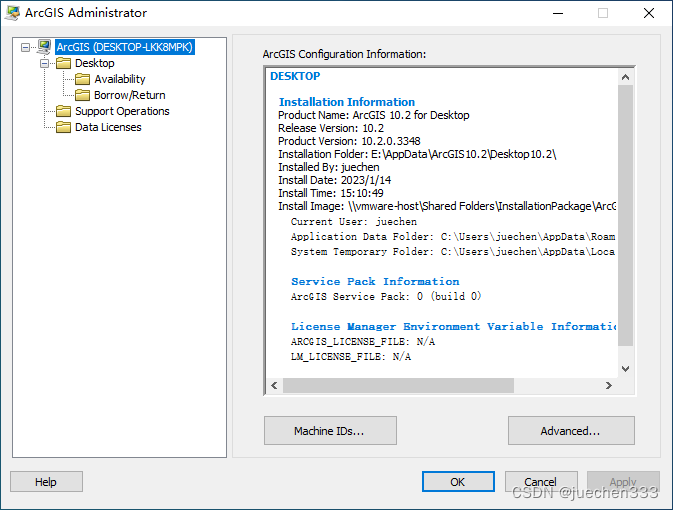Click the Install Date: 2023/1/14 line
The image size is (673, 510).
click(334, 180)
